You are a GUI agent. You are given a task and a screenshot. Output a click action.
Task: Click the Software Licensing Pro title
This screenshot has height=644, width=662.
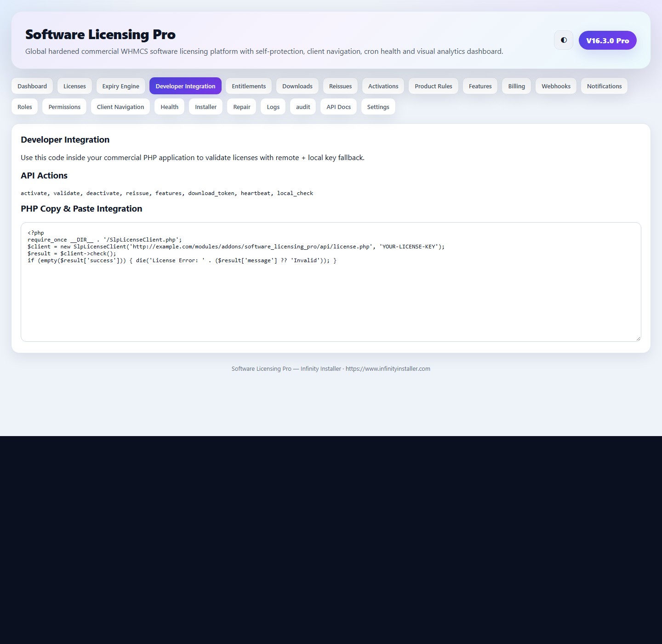click(x=100, y=34)
